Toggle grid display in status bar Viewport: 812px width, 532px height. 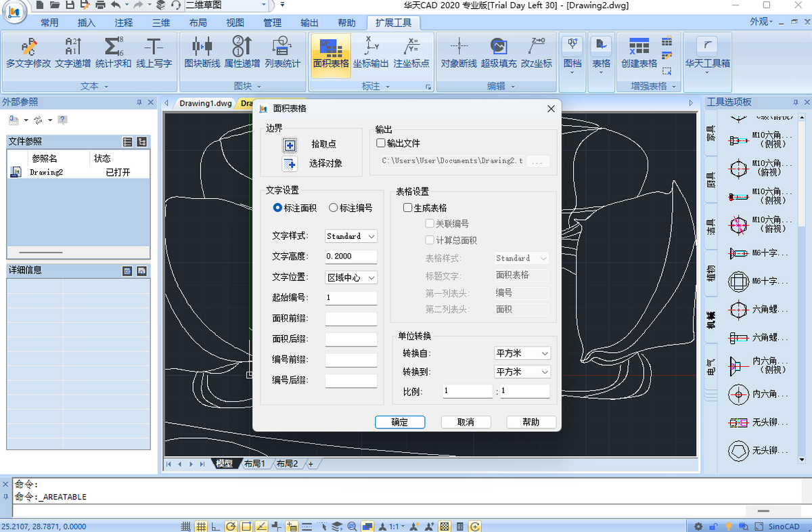pyautogui.click(x=201, y=527)
